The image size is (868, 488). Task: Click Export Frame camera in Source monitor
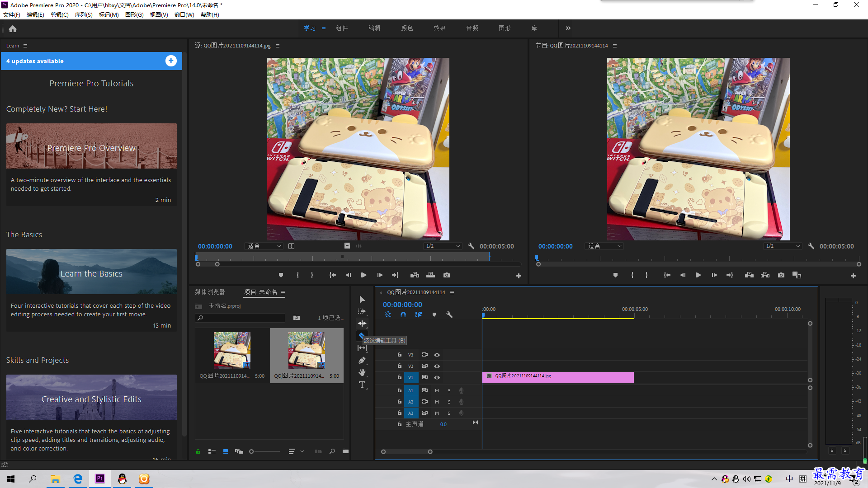(x=447, y=275)
